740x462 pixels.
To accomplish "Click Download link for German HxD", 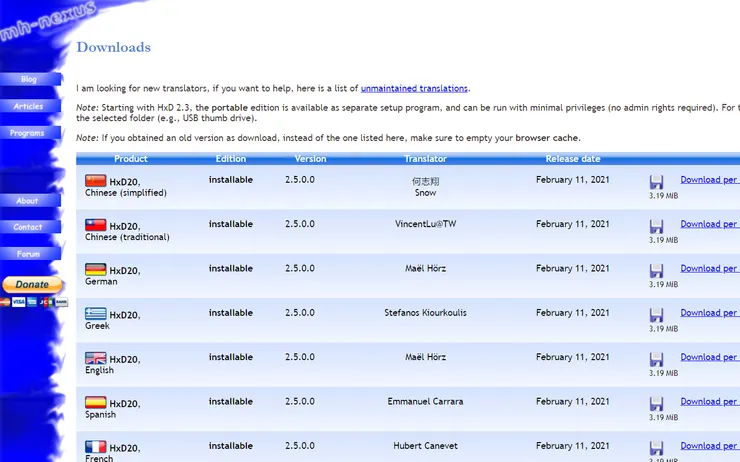I will tap(710, 269).
